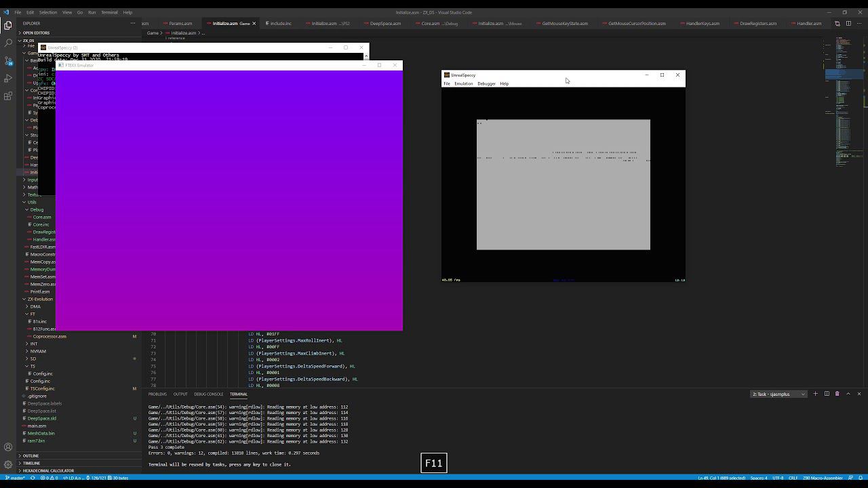Close the Initialize.asm Game editor tab
The height and width of the screenshot is (488, 868).
[254, 24]
